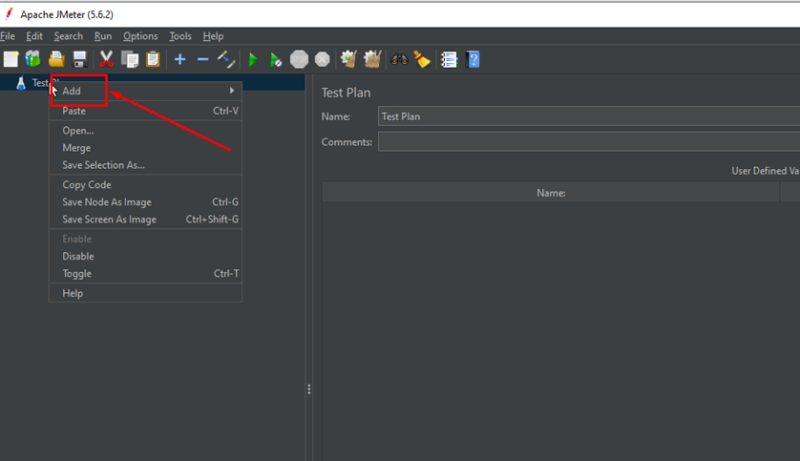Open the Function Helper list icon

point(449,60)
